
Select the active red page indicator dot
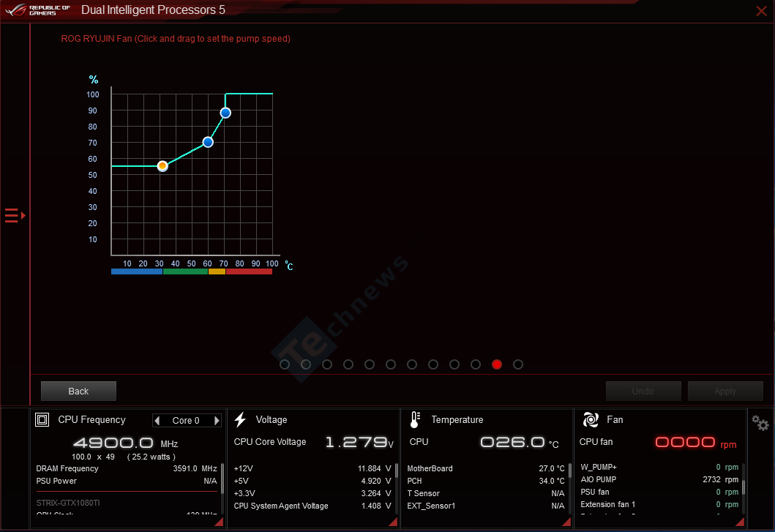497,364
